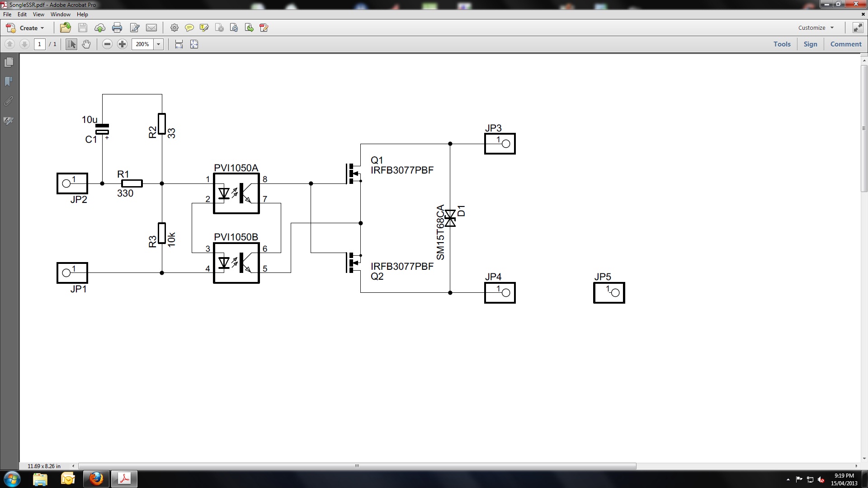
Task: Go to the previous page arrow
Action: [9, 44]
